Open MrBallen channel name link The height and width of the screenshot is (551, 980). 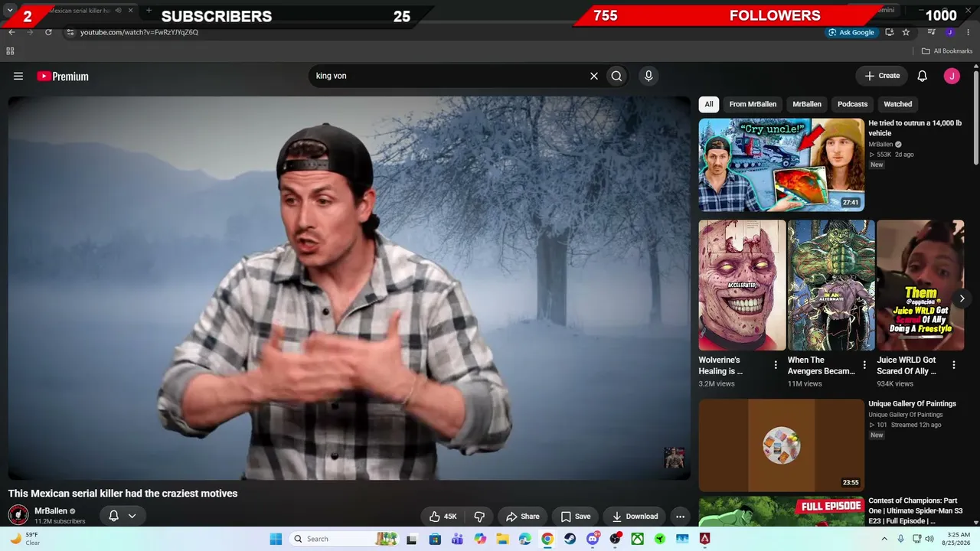[51, 511]
